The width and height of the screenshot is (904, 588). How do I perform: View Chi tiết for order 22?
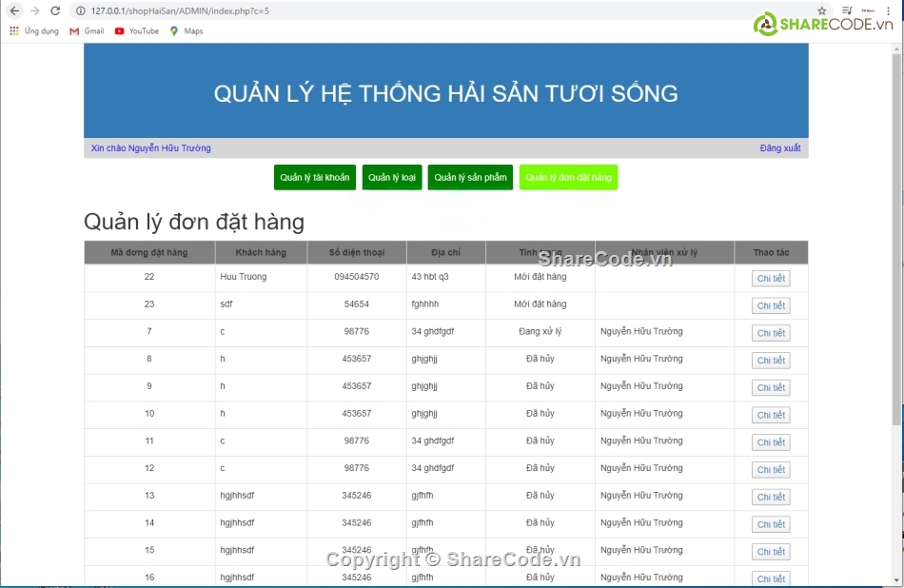point(771,279)
